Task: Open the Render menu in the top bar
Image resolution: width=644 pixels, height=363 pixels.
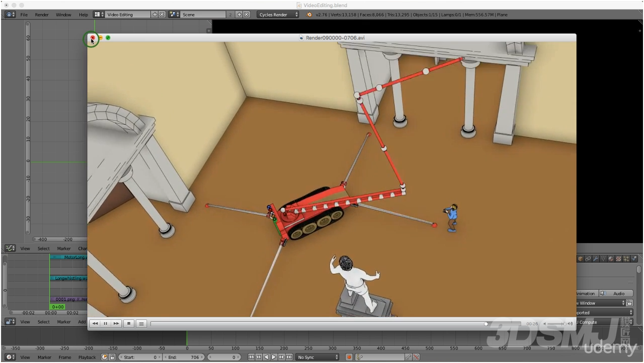Action: tap(42, 15)
